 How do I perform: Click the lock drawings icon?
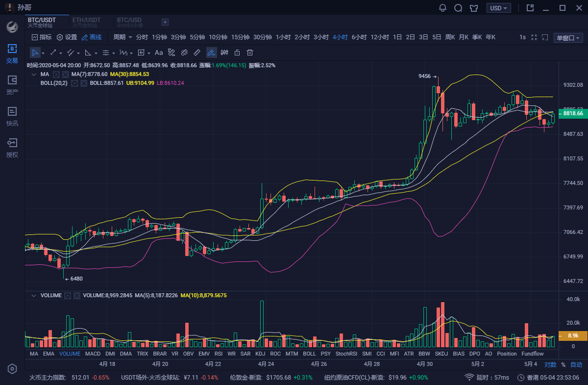coord(237,52)
